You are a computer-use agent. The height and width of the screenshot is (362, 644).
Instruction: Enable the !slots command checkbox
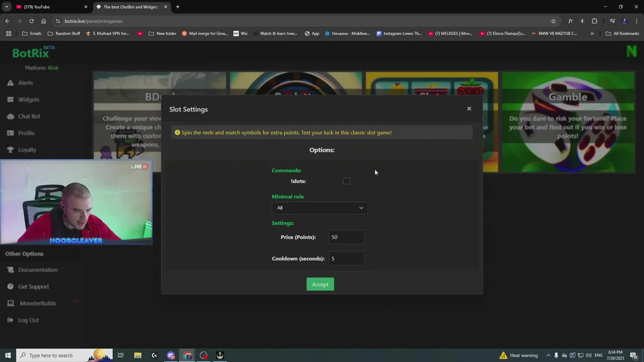(x=346, y=181)
